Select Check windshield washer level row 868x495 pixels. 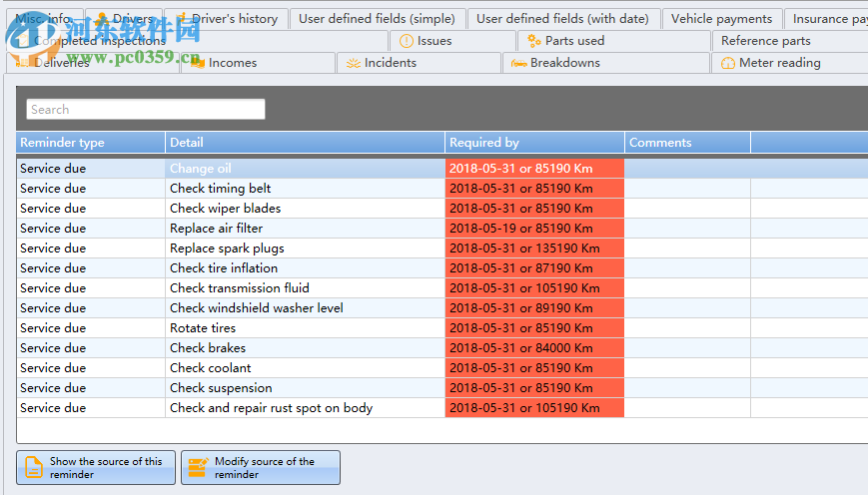[442, 307]
